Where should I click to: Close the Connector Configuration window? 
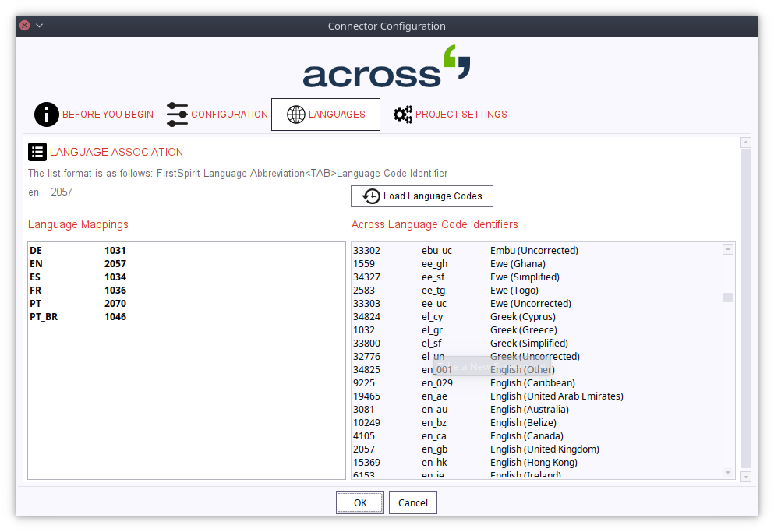pos(25,26)
